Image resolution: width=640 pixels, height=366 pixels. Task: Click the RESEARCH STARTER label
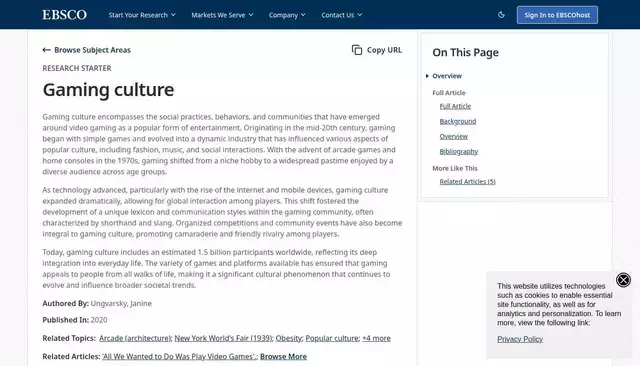click(77, 68)
